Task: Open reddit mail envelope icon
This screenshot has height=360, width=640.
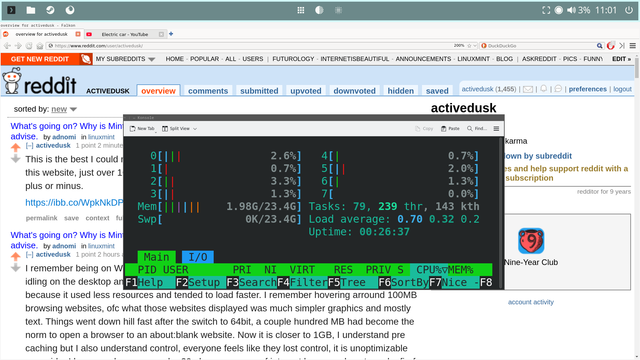Action: coord(528,89)
